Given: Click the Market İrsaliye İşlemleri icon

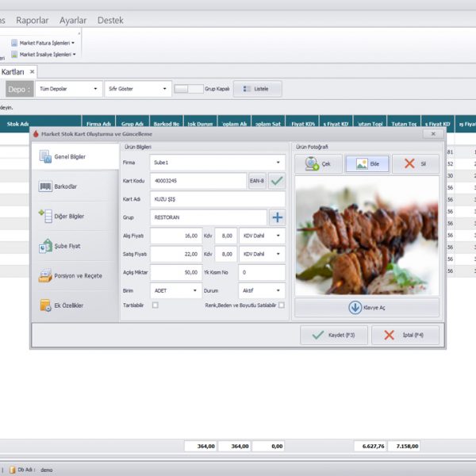Looking at the screenshot, I should (x=14, y=54).
